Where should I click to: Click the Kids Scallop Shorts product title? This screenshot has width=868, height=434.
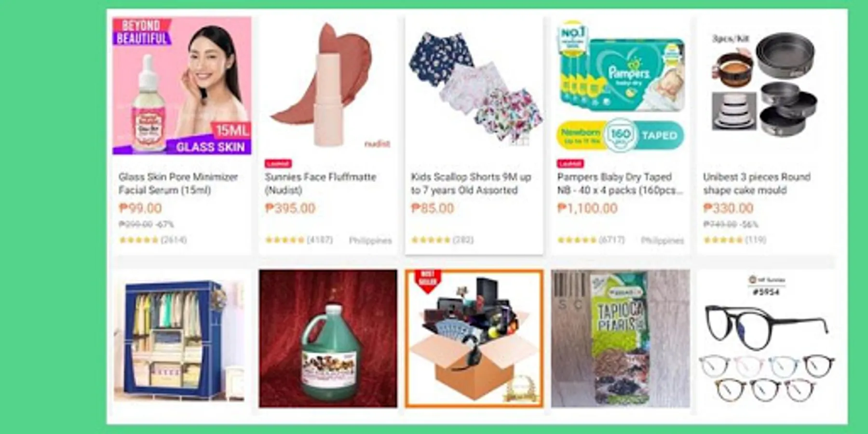471,183
